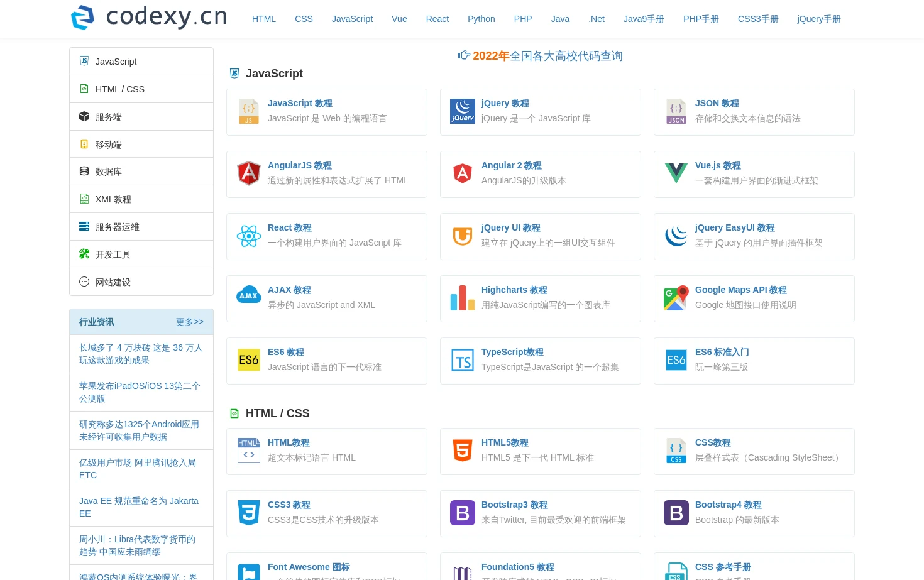This screenshot has width=924, height=580.
Task: Click the CSS3 shield icon
Action: (x=249, y=513)
